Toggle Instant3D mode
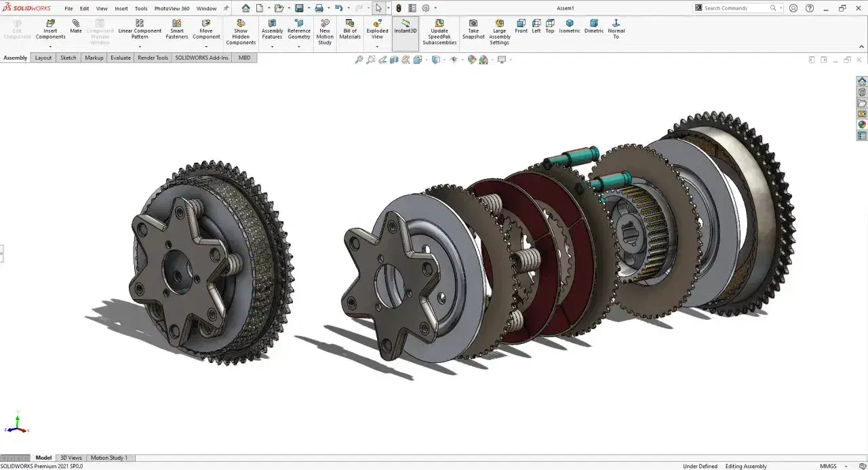 tap(406, 27)
